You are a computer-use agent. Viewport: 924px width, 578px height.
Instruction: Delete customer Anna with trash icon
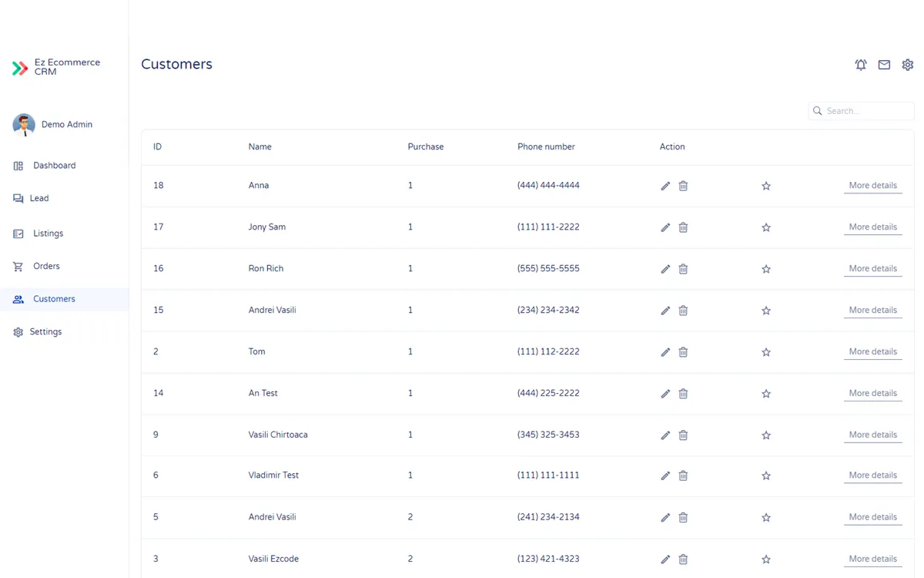683,186
